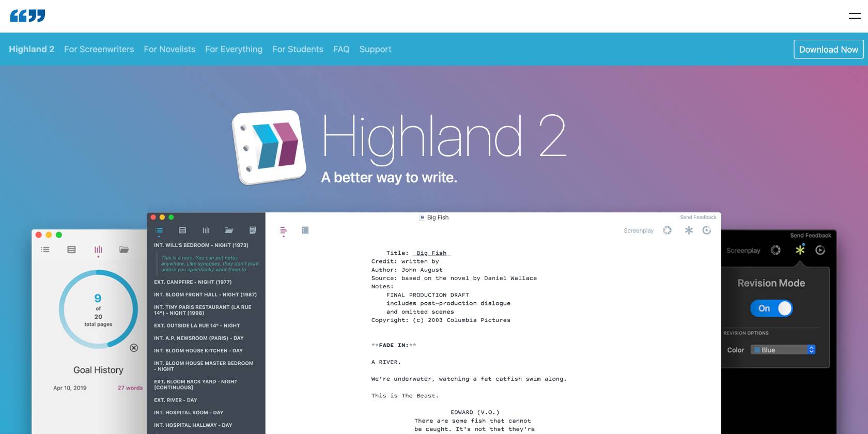The width and height of the screenshot is (868, 434).
Task: Click the Copyright: (c) 2003 Columbia Pictures line
Action: (x=441, y=320)
